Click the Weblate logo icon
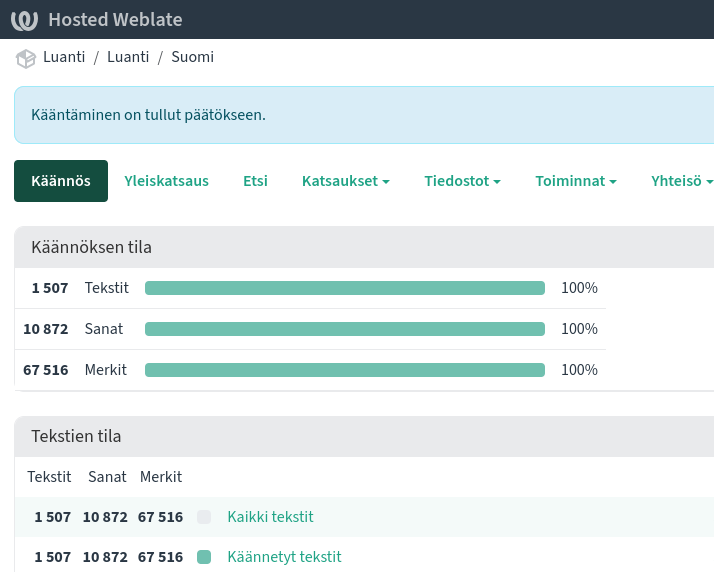The height and width of the screenshot is (572, 714). click(26, 20)
